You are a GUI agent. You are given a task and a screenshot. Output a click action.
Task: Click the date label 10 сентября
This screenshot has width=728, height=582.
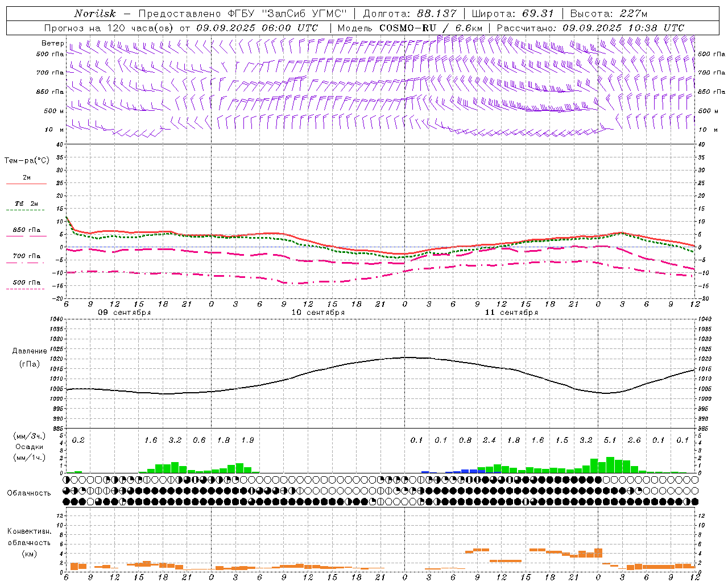pos(318,313)
